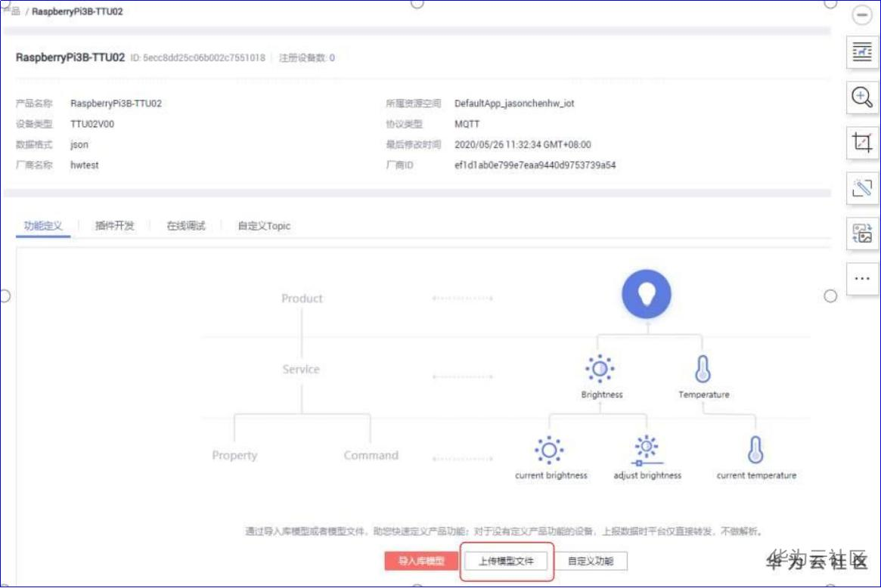Open the 自定义Topic tab
The image size is (881, 588).
[x=264, y=226]
